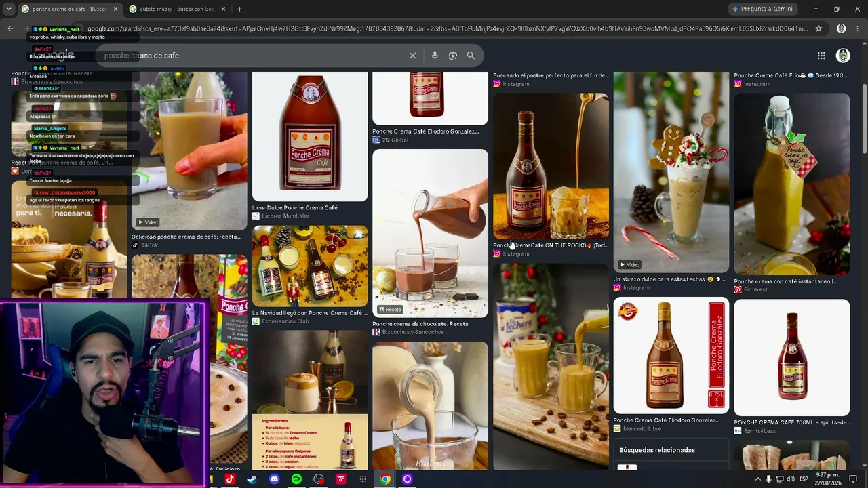
Task: Open the '212 Global' source link
Action: point(395,140)
